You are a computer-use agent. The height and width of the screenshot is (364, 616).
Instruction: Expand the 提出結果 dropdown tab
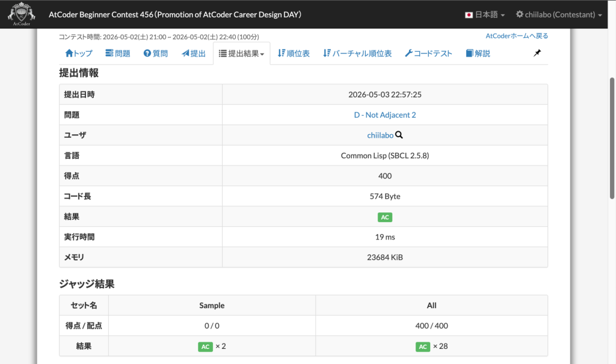pos(242,54)
